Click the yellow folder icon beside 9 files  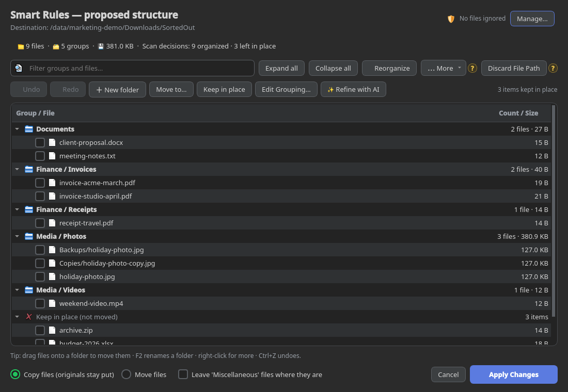tap(21, 46)
